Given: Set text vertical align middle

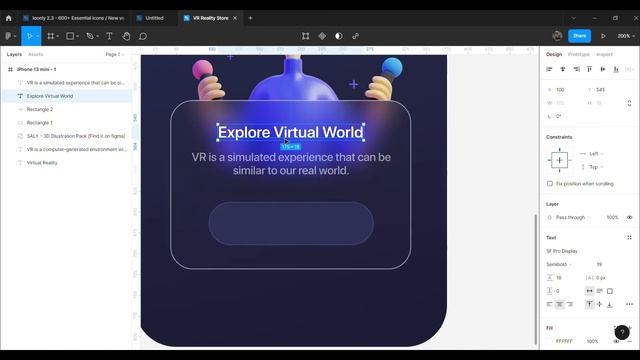Looking at the screenshot, I should (x=600, y=304).
